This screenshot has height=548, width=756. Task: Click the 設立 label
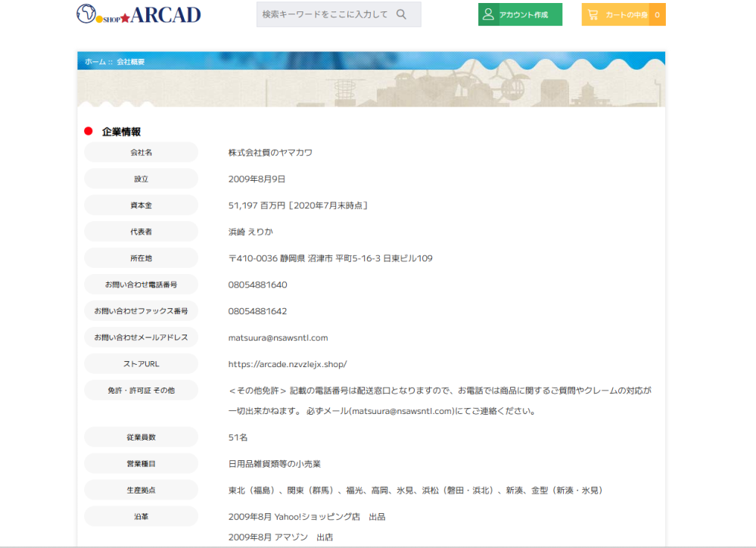[141, 179]
